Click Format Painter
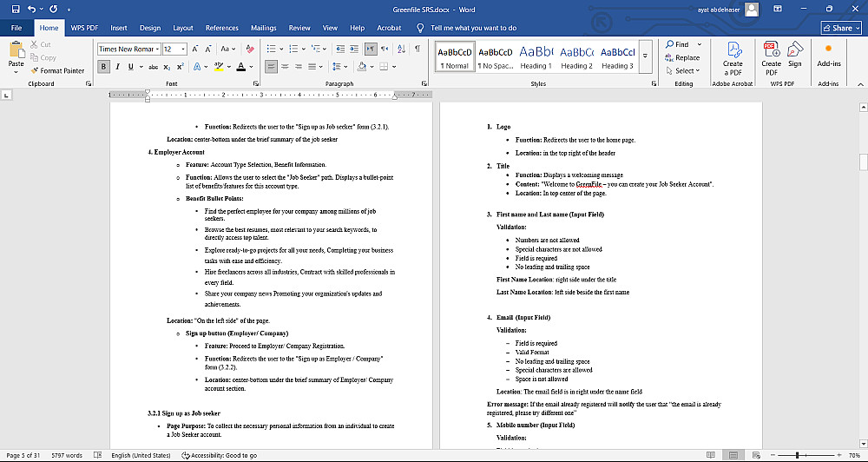The image size is (868, 462). [x=57, y=70]
